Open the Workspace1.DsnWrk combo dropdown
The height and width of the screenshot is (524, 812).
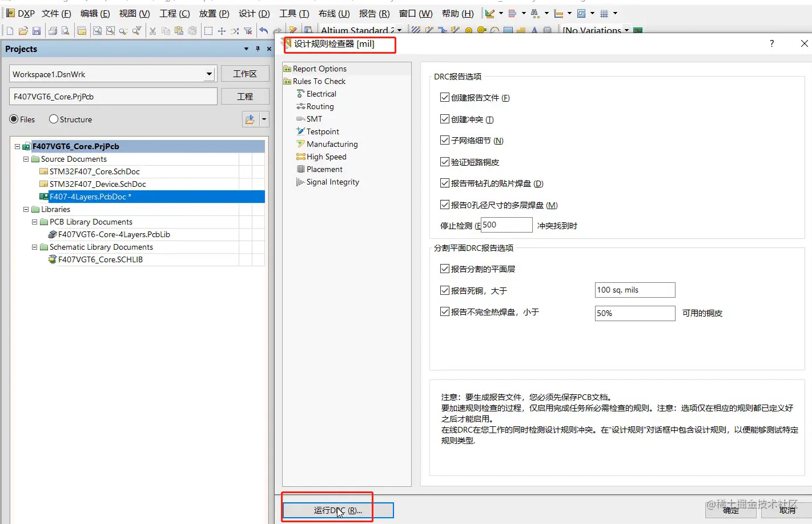click(209, 74)
